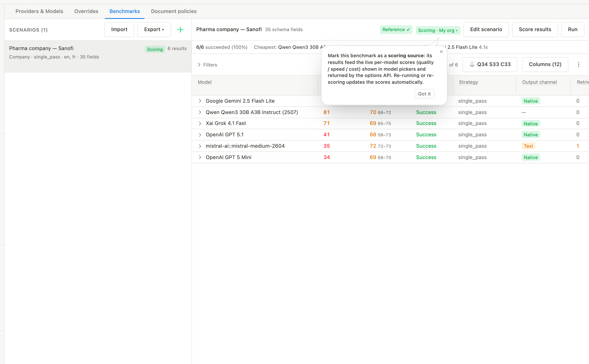The width and height of the screenshot is (589, 364).
Task: Click Score results button
Action: (x=535, y=30)
